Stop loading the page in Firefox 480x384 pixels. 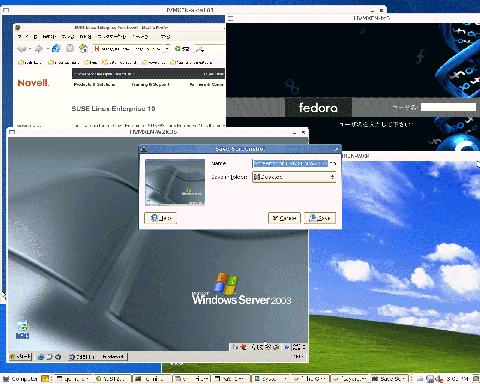coord(70,49)
